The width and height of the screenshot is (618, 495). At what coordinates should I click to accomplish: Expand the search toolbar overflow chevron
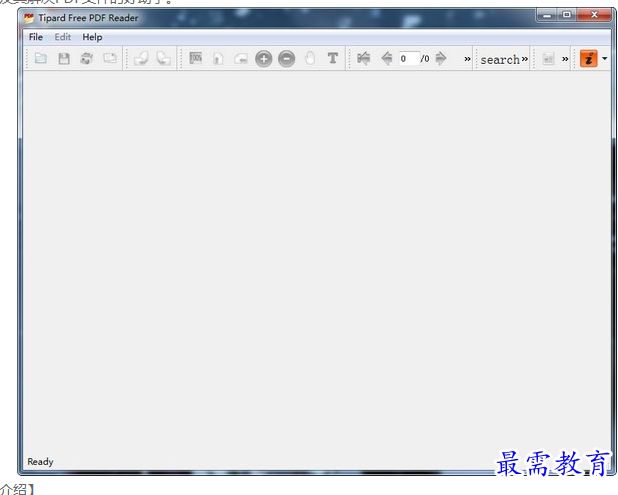[x=525, y=59]
